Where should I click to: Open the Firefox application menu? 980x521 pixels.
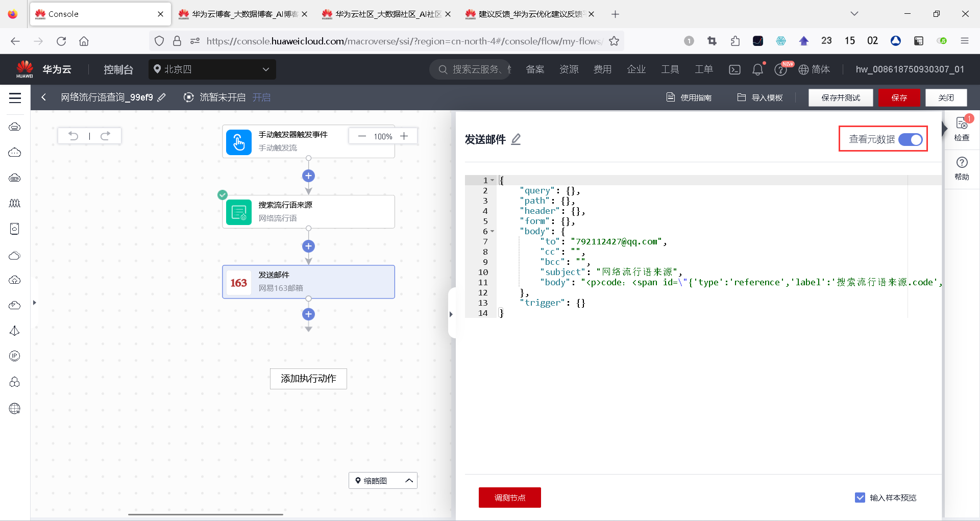(x=964, y=41)
